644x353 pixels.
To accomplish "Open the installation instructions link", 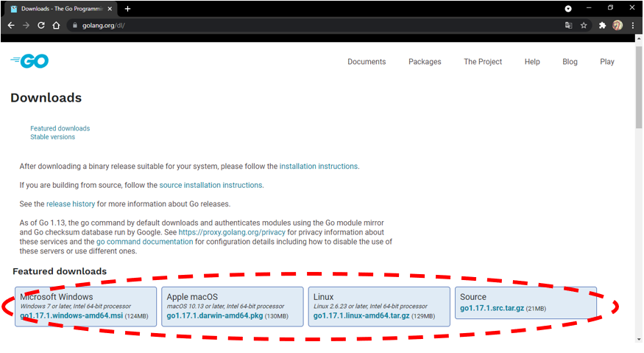I will pyautogui.click(x=318, y=167).
